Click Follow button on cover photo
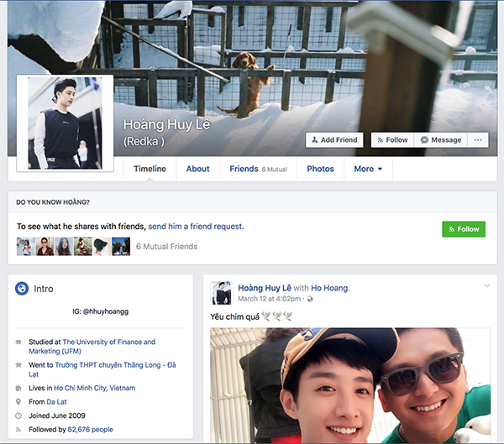This screenshot has width=504, height=444. pos(391,140)
